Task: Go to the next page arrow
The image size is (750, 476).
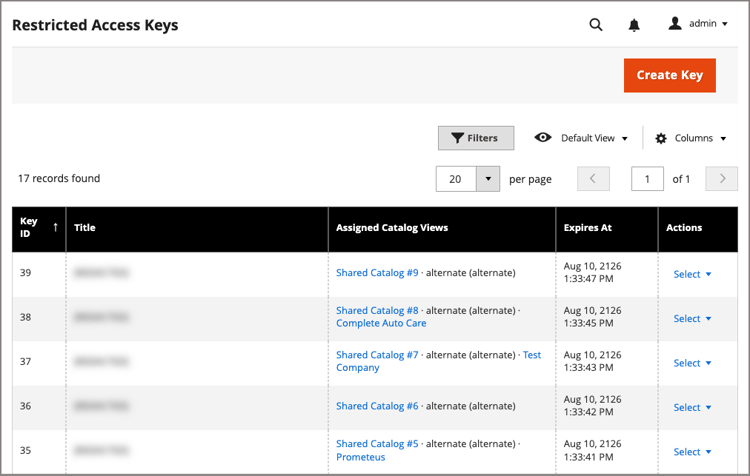Action: point(722,179)
